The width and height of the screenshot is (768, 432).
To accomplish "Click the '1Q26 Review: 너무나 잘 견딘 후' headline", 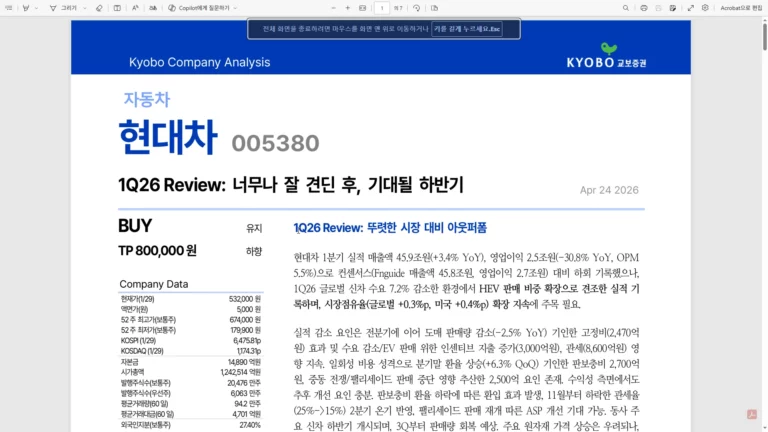I will [239, 185].
